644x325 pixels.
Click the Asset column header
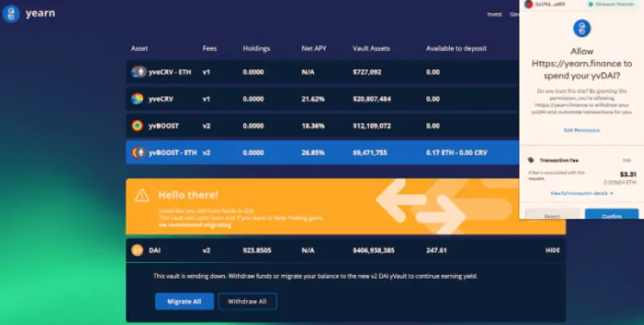click(139, 49)
